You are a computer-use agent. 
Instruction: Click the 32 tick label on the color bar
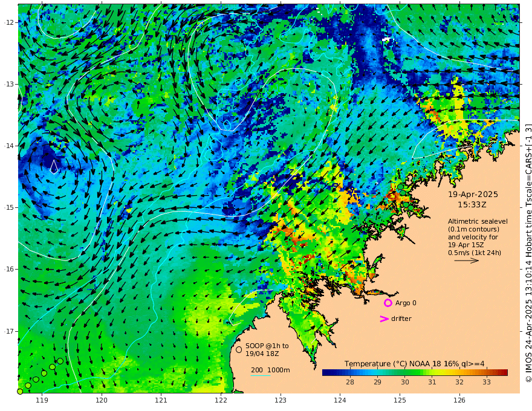click(459, 382)
